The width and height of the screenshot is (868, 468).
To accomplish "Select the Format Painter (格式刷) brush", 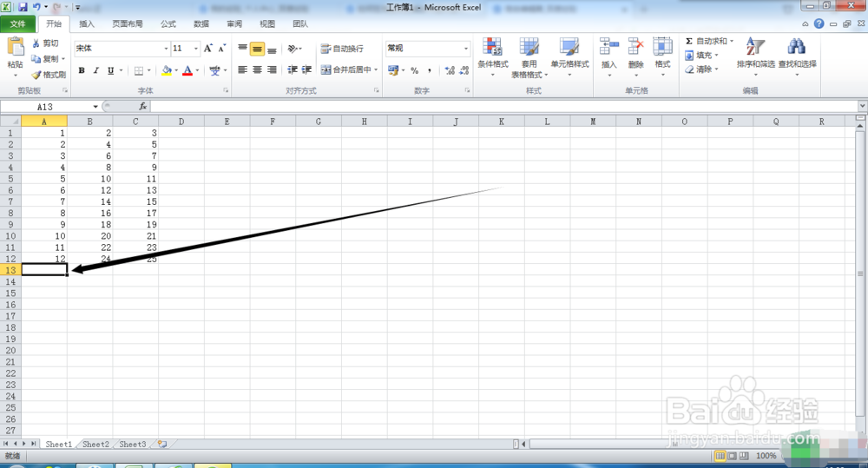I will [x=36, y=74].
